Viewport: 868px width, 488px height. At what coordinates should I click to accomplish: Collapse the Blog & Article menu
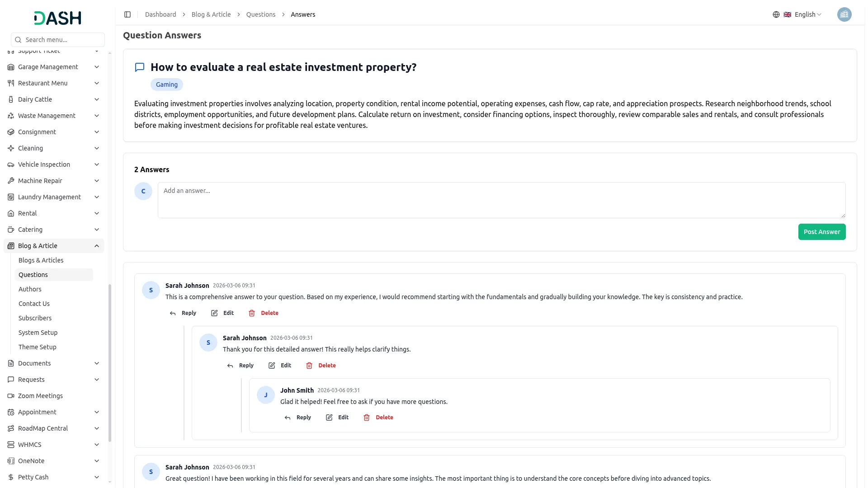pyautogui.click(x=97, y=246)
